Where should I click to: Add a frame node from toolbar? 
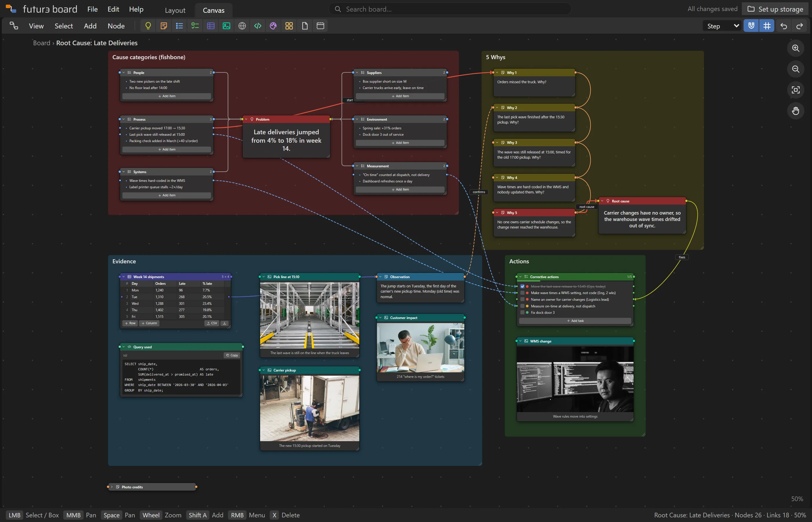pos(320,26)
